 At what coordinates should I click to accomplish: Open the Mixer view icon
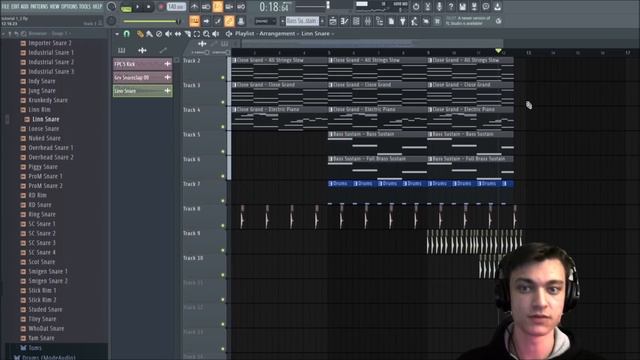point(367,21)
